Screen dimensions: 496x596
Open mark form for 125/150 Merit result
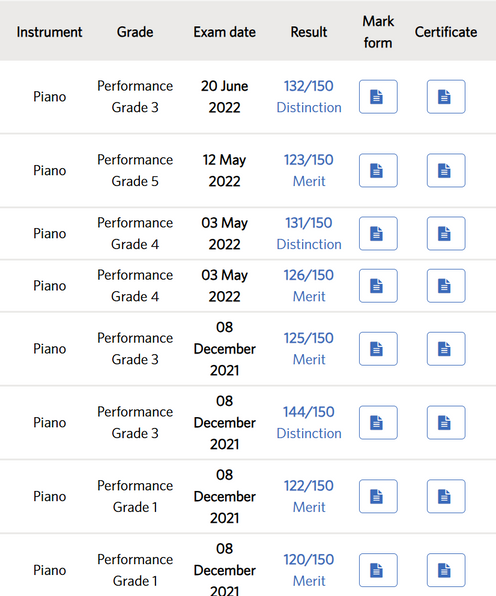(378, 349)
